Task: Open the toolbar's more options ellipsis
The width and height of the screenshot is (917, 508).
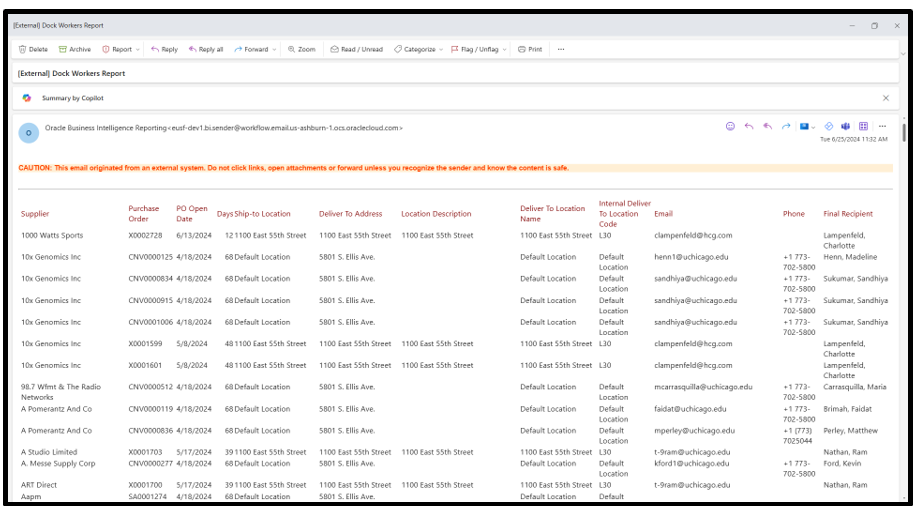Action: (x=561, y=50)
